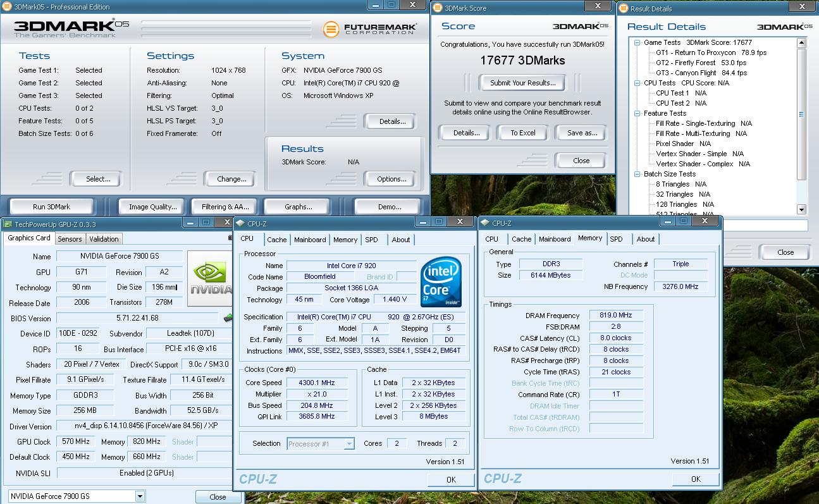Screen dimensions: 819x504
Task: Select GT2 - Firefly Forest result row
Action: pos(701,63)
